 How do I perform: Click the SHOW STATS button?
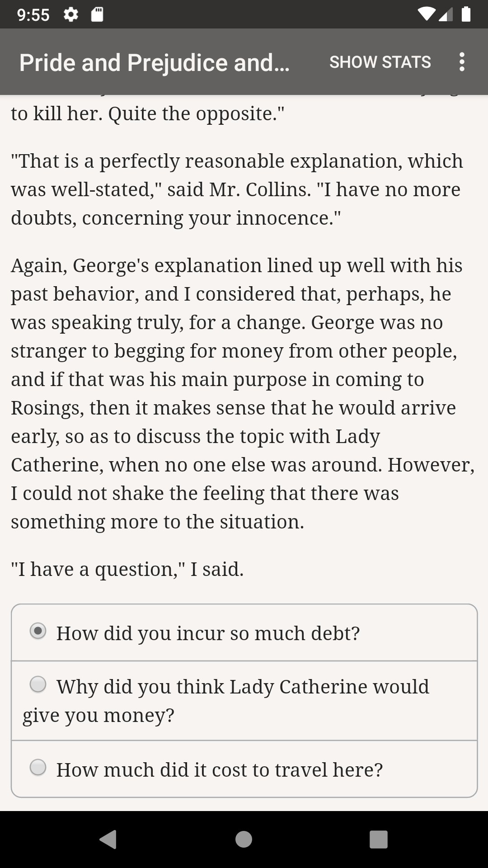pyautogui.click(x=380, y=62)
